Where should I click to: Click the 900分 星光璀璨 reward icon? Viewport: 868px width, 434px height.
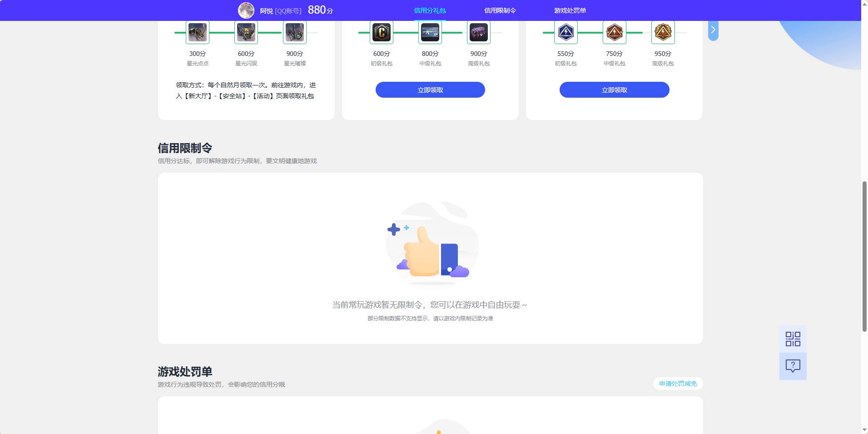click(295, 32)
